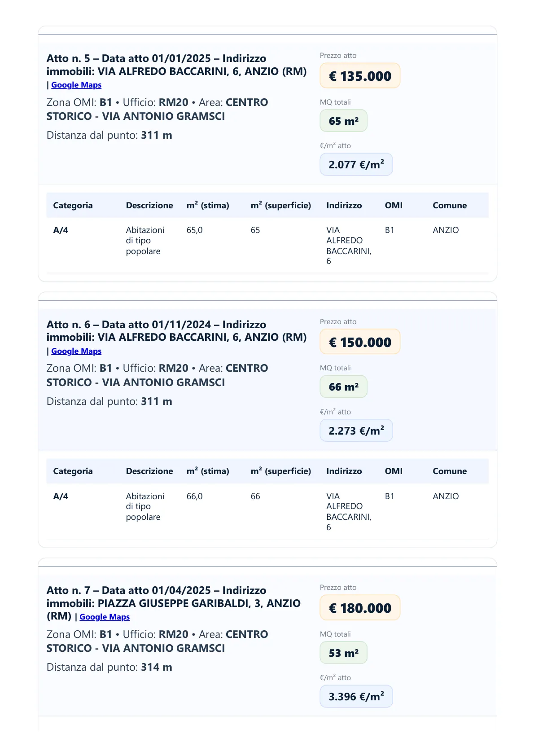This screenshot has height=756, width=534.
Task: Click the € 135.000 price badge
Action: coord(360,76)
